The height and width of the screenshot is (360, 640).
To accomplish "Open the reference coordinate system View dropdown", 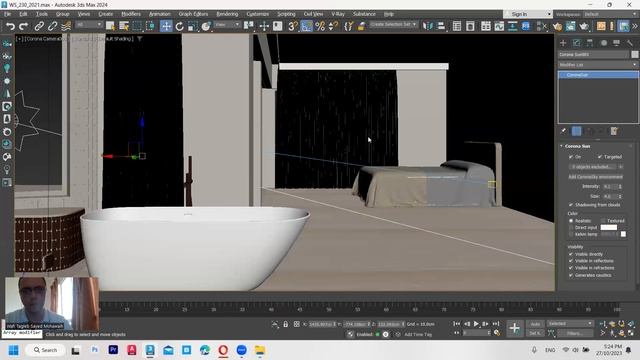I will 227,25.
